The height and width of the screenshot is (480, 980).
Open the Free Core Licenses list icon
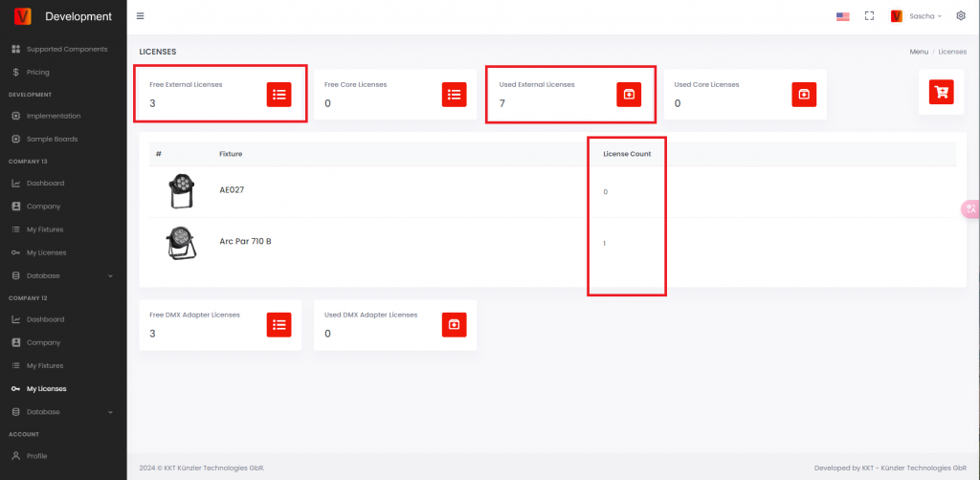[454, 94]
